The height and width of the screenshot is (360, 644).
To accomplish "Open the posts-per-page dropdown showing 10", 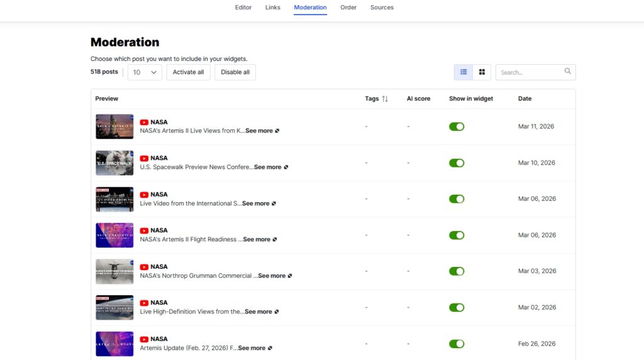I will pos(145,72).
